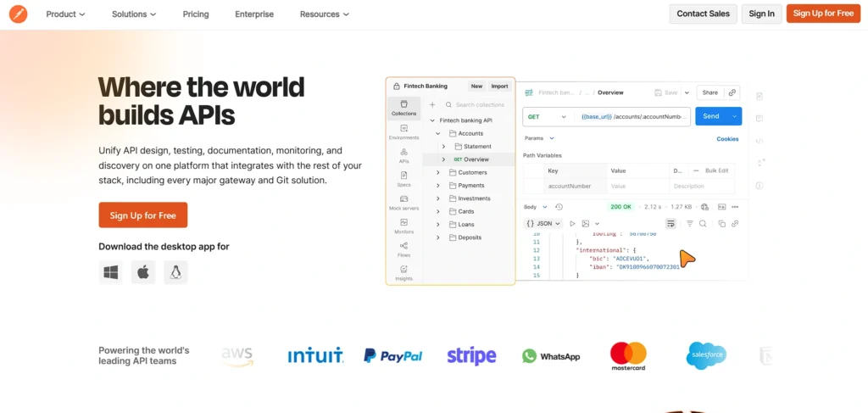Open the Resources dropdown menu
The width and height of the screenshot is (868, 413).
(325, 14)
